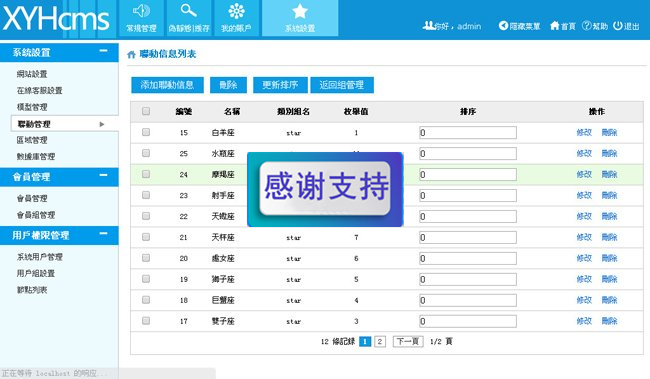Check the box for 水瓶座 row
The height and width of the screenshot is (379, 650).
click(146, 153)
